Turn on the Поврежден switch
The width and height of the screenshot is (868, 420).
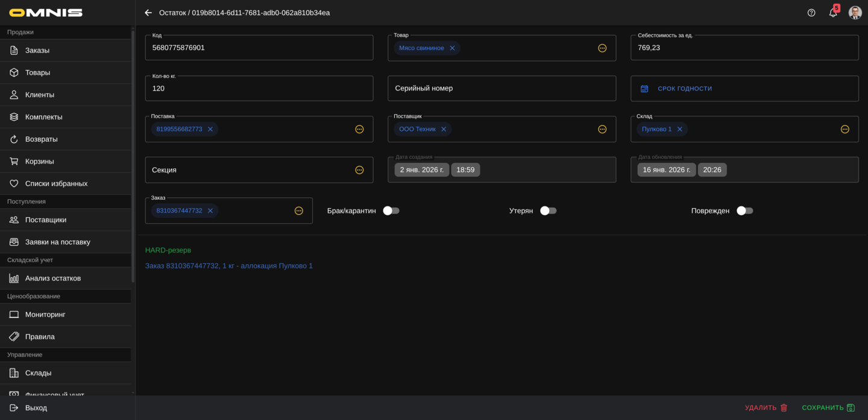coord(744,211)
